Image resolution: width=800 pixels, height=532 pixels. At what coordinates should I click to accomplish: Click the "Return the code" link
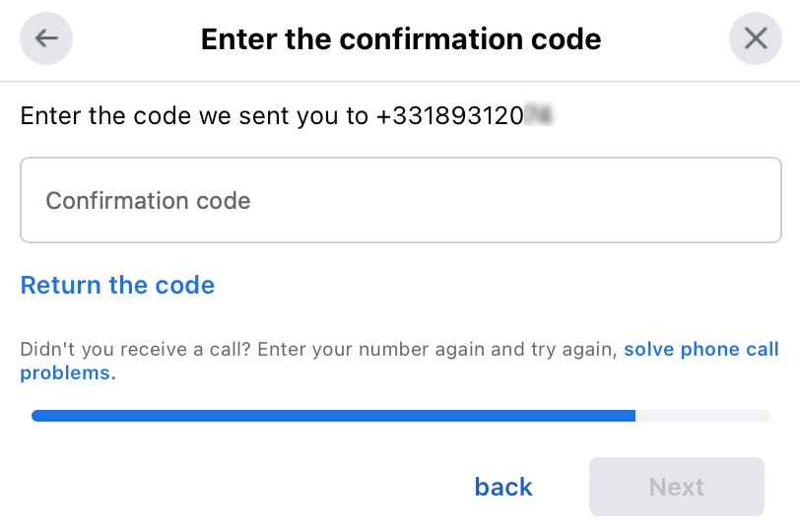point(117,286)
